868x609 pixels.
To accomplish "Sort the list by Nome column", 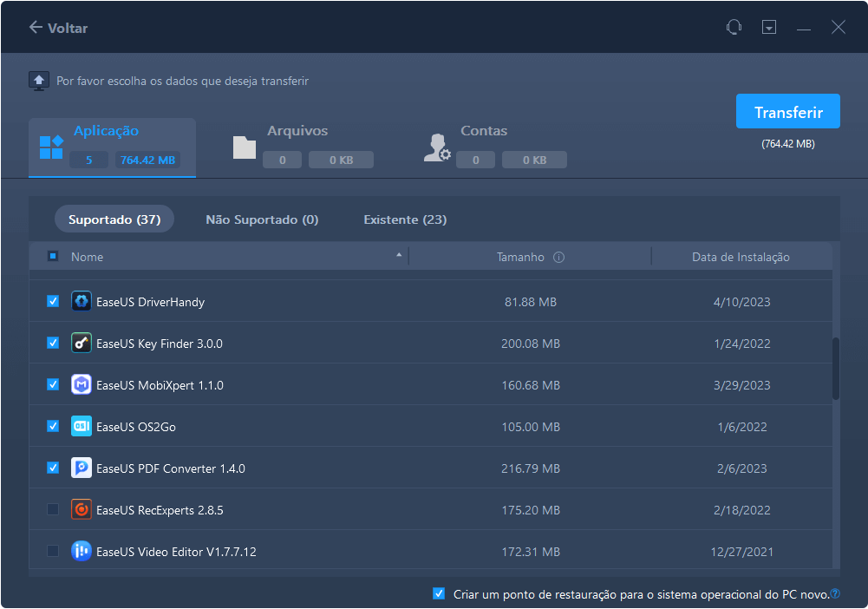I will point(87,257).
